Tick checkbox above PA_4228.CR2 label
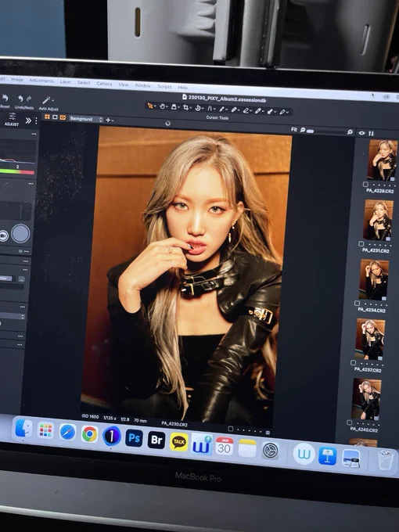The height and width of the screenshot is (532, 399). pos(365,184)
